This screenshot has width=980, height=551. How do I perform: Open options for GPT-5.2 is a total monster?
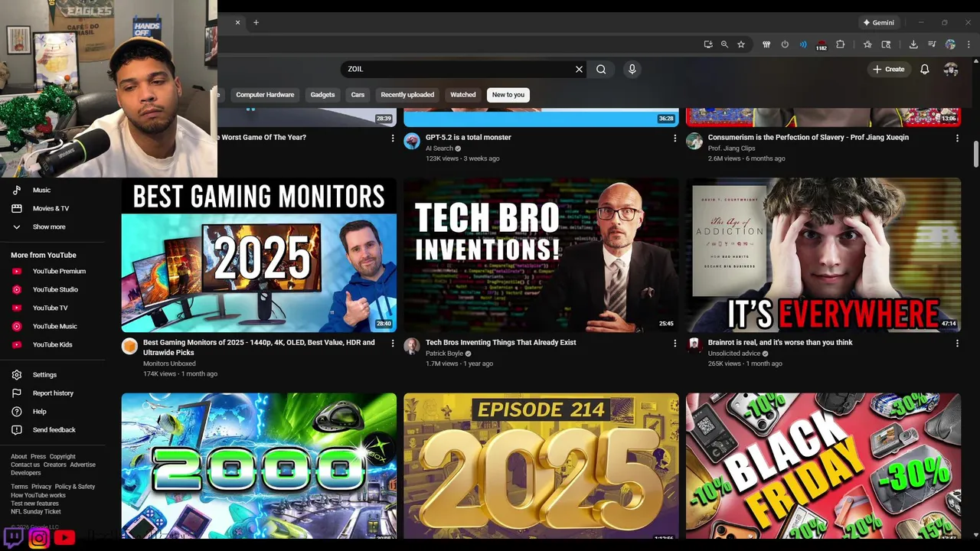675,139
